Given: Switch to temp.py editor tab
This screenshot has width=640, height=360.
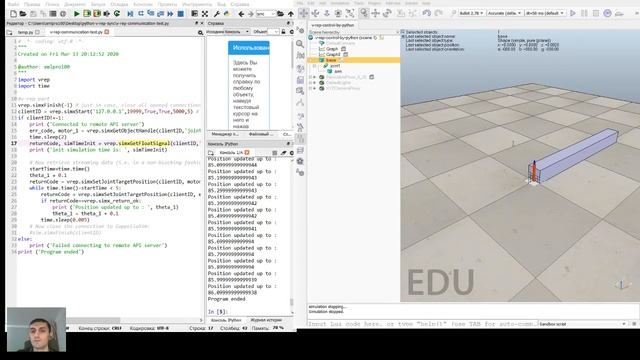Looking at the screenshot, I should click(25, 32).
